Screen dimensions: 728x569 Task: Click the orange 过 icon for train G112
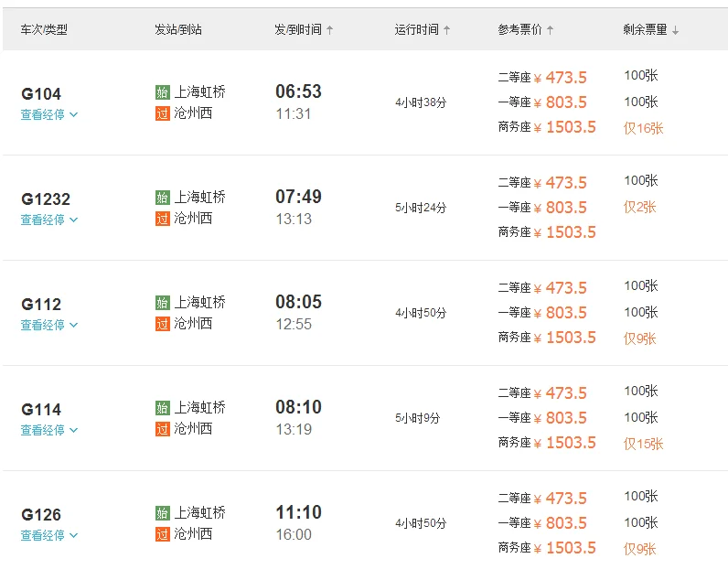coord(162,324)
